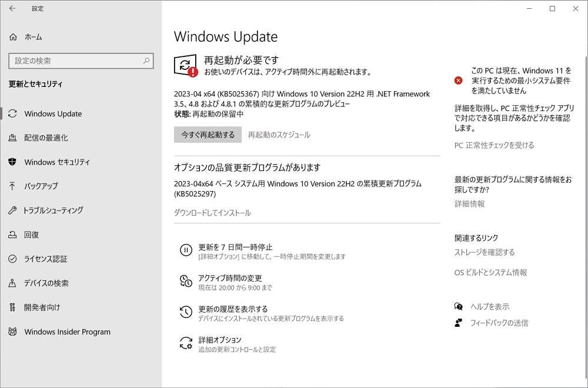
Task: Click the help icon beside ヘルプを表示
Action: pyautogui.click(x=459, y=306)
